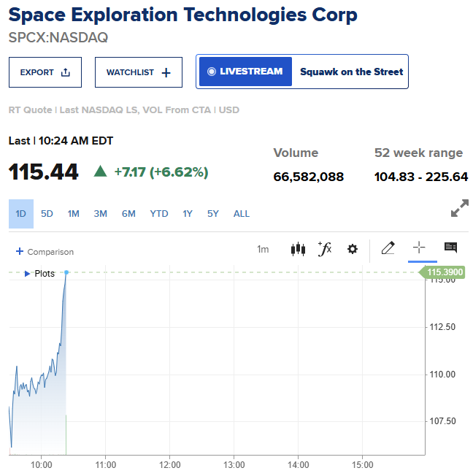Select the pencil drawing tool

coord(388,248)
